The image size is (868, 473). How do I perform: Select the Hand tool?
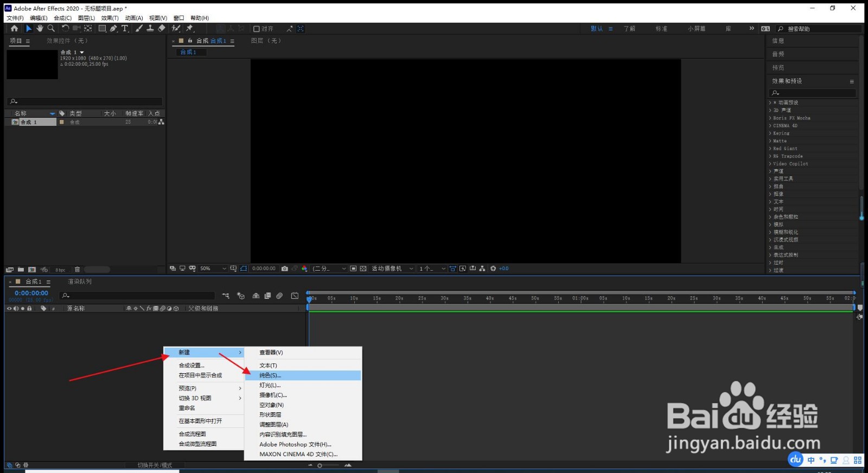coord(40,28)
